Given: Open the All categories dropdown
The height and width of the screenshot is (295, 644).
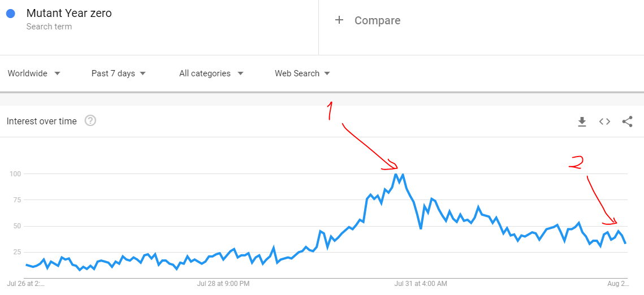Looking at the screenshot, I should [211, 73].
